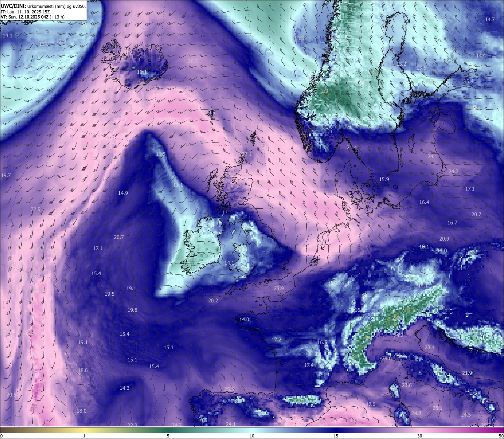Click the 14.7 value in the top corner
This screenshot has width=504, height=439.
point(490,19)
